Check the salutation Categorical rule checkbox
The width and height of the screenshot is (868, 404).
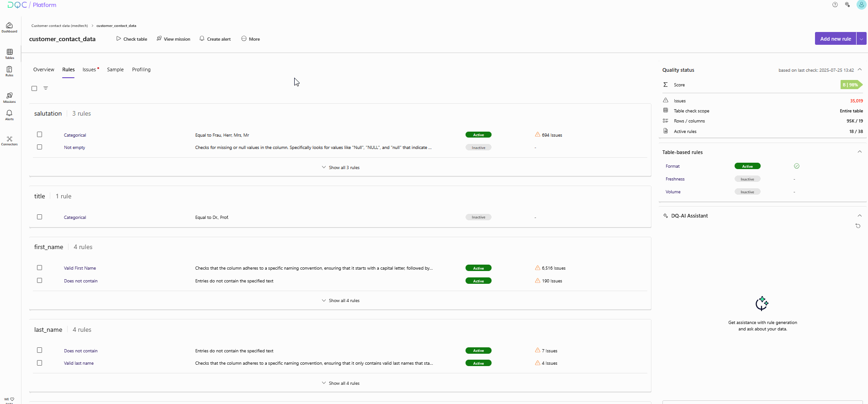[40, 134]
